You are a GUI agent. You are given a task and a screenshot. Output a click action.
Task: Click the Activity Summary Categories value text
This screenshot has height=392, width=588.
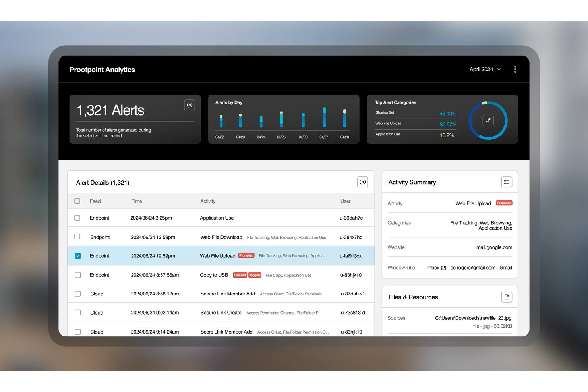pyautogui.click(x=481, y=225)
